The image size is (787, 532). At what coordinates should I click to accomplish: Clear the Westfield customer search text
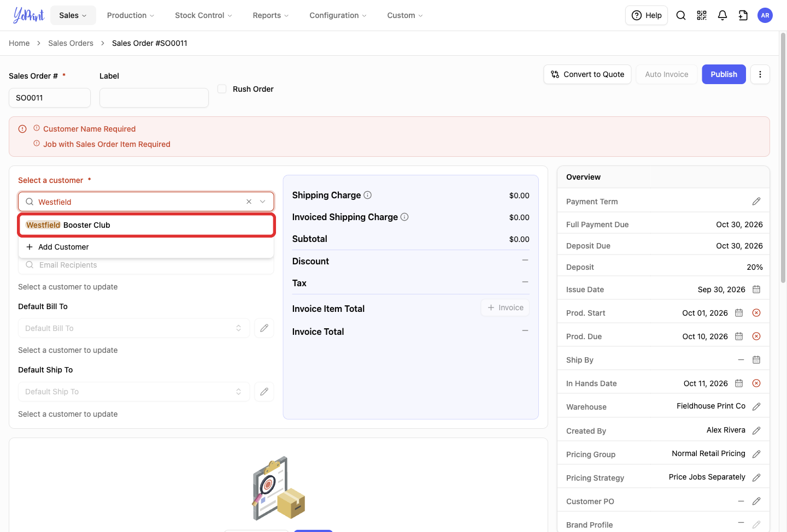pyautogui.click(x=249, y=202)
